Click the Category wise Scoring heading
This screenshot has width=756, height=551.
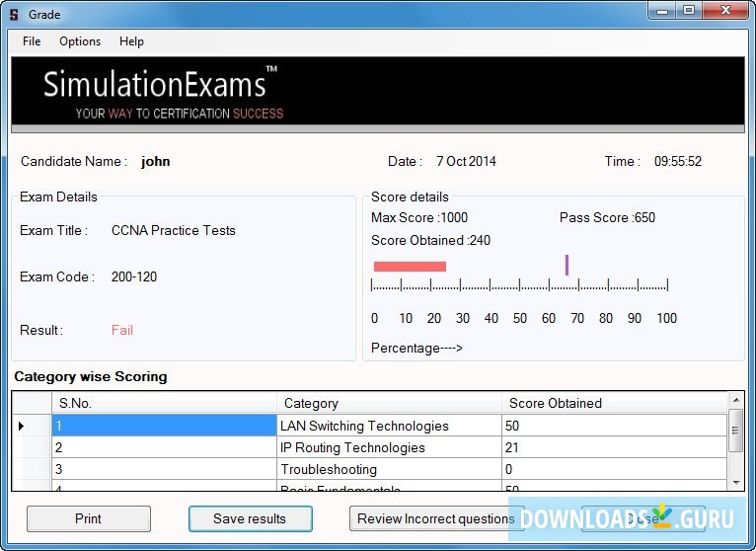(x=91, y=376)
